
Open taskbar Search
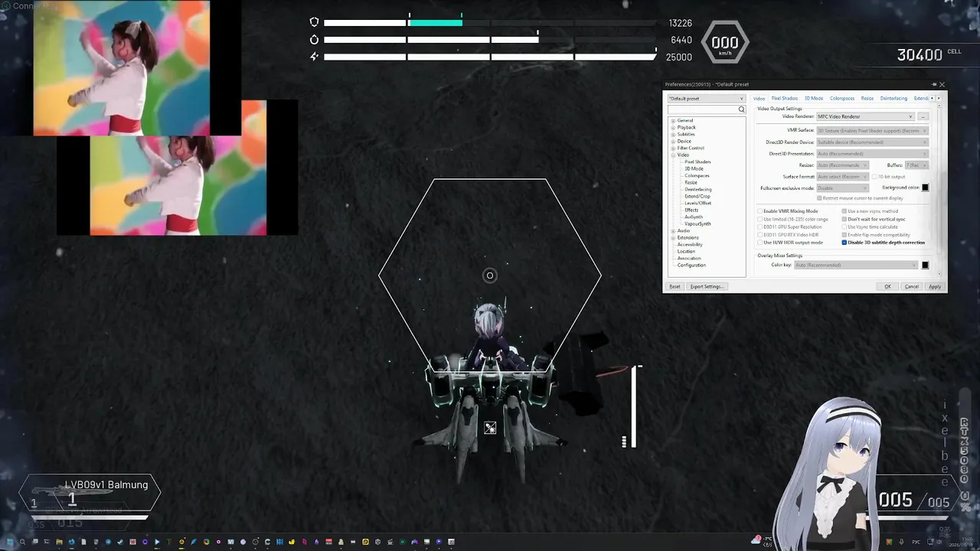pyautogui.click(x=22, y=542)
